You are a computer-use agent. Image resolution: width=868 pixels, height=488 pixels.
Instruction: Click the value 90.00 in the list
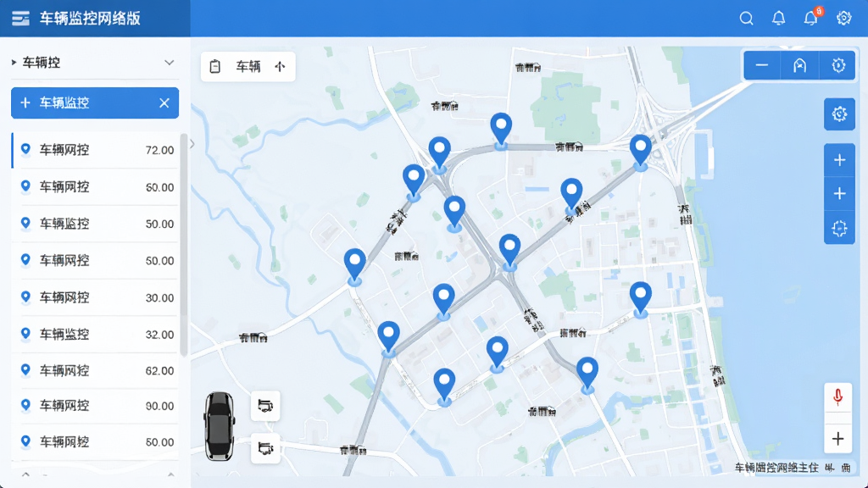(159, 406)
